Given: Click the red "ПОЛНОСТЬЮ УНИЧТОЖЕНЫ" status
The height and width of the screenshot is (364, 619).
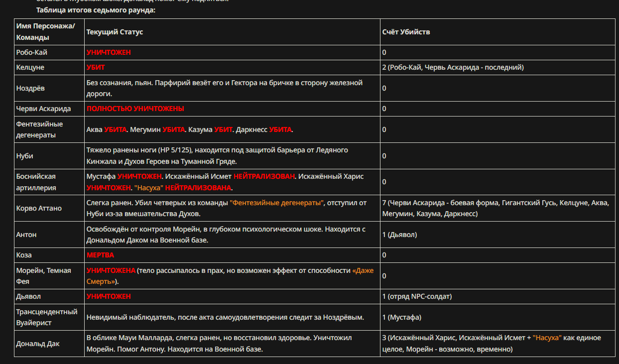Looking at the screenshot, I should coord(135,109).
